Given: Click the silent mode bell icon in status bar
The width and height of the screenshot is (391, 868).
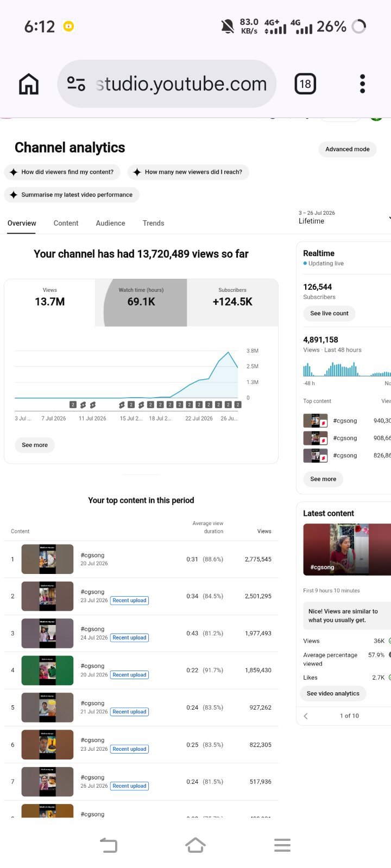Looking at the screenshot, I should click(228, 26).
